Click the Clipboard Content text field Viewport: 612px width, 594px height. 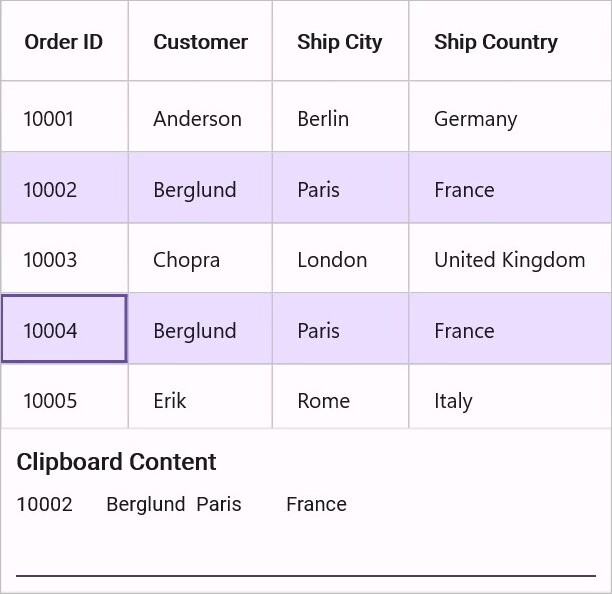(x=306, y=533)
